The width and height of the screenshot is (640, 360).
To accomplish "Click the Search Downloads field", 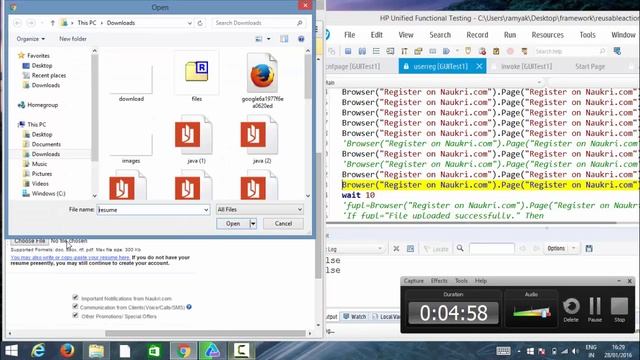I will tap(258, 23).
